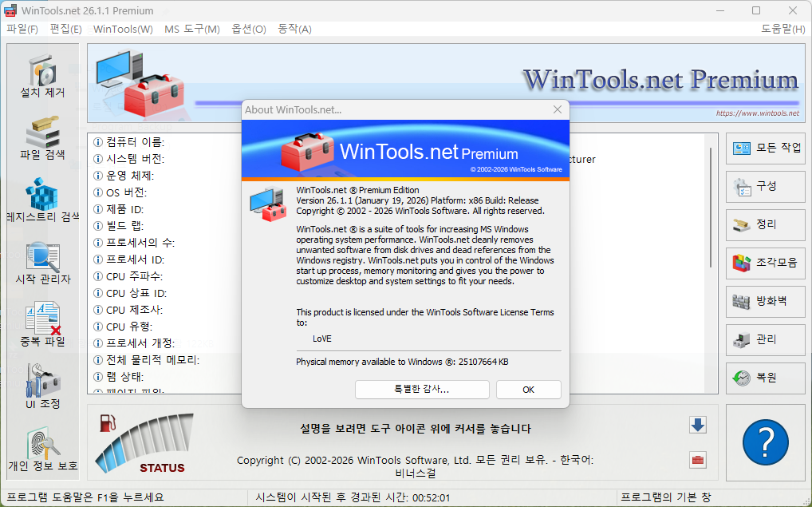
Task: Click the system uptime status bar entry
Action: (x=353, y=497)
